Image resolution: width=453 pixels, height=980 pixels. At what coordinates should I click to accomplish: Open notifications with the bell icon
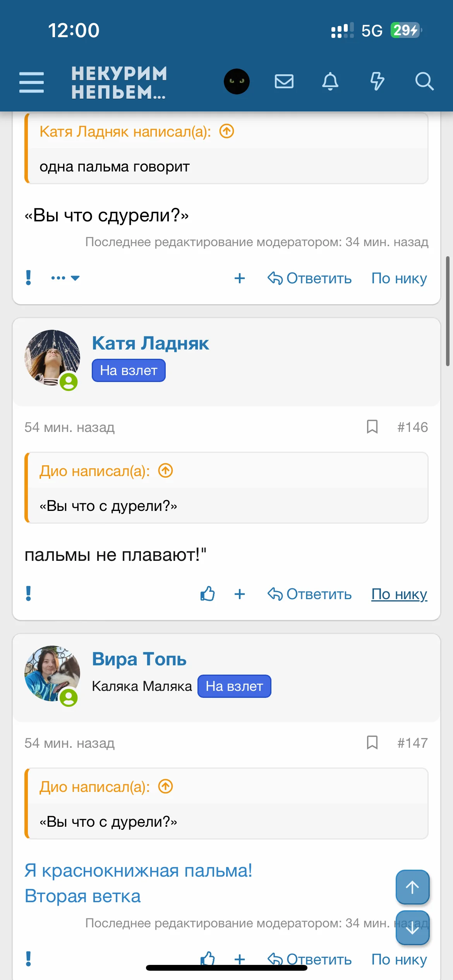pyautogui.click(x=330, y=81)
